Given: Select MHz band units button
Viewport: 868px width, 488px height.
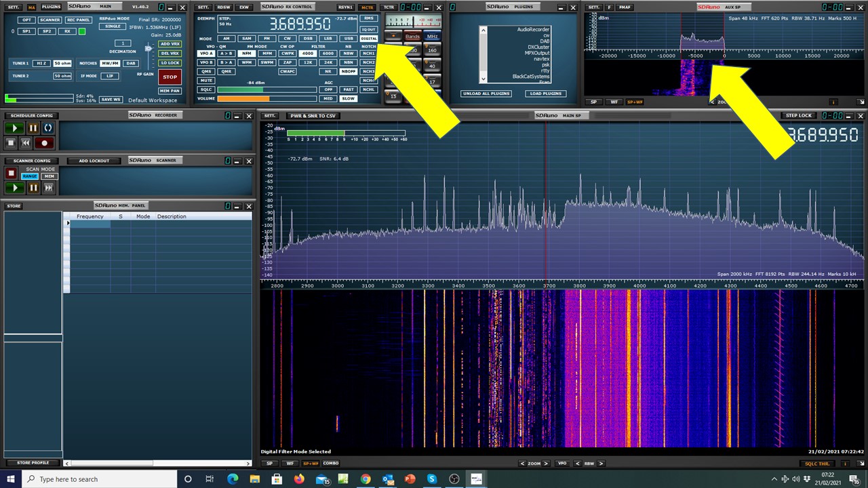Looking at the screenshot, I should pyautogui.click(x=432, y=37).
